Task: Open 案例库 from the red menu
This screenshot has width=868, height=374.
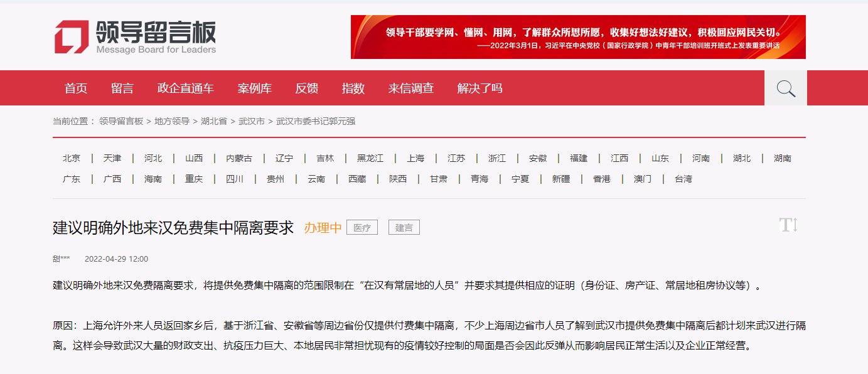Action: click(x=255, y=88)
